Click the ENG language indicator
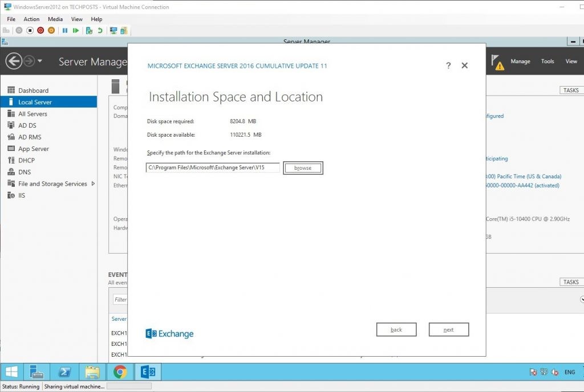 coord(570,372)
